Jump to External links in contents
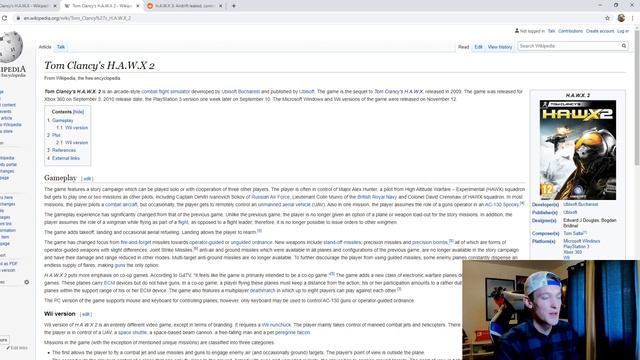This screenshot has width=640, height=360. pos(66,158)
